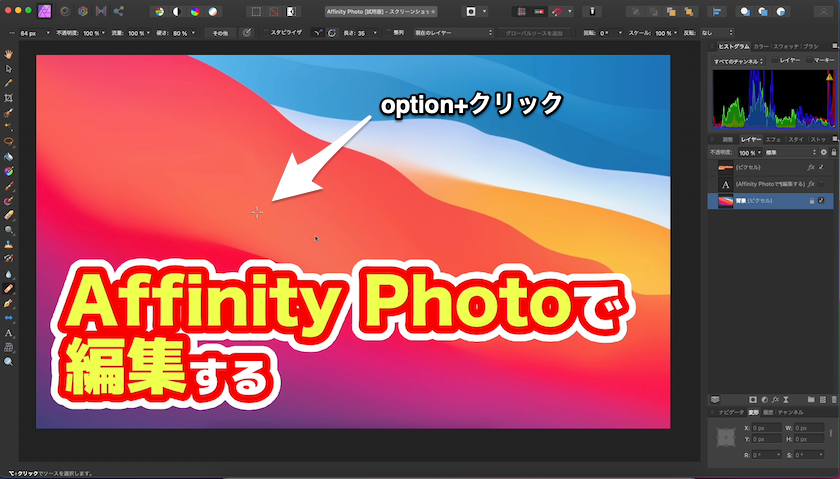Click the Select All marquee toolbar icon

pyautogui.click(x=257, y=11)
